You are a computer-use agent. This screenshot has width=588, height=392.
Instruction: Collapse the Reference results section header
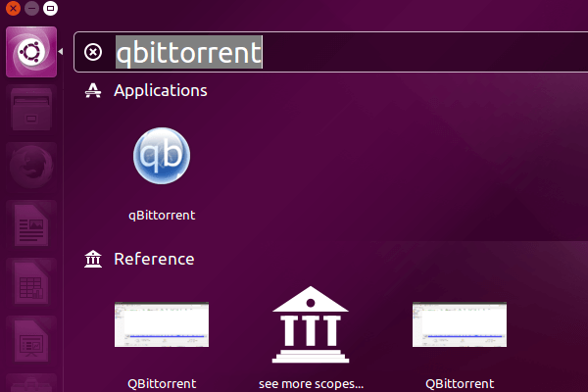(x=154, y=260)
